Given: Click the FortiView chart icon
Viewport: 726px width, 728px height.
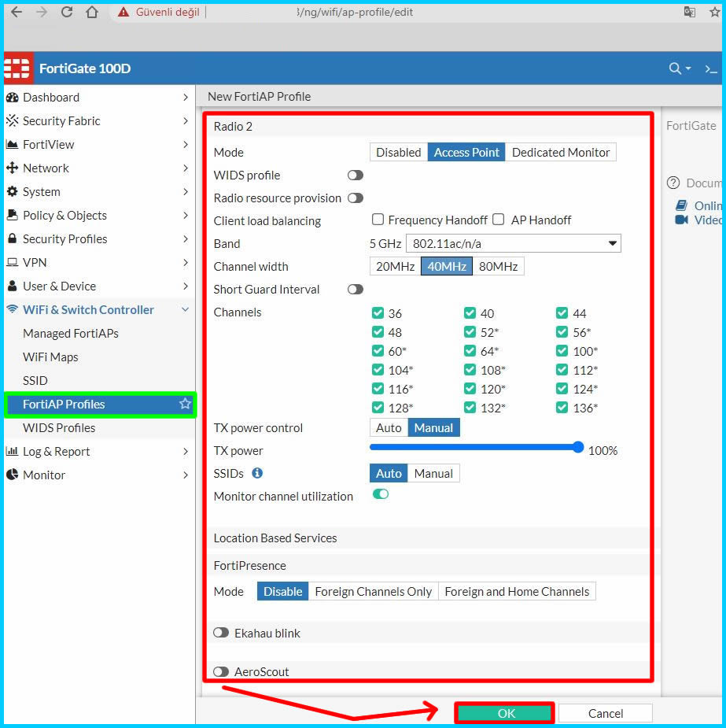Looking at the screenshot, I should click(12, 144).
